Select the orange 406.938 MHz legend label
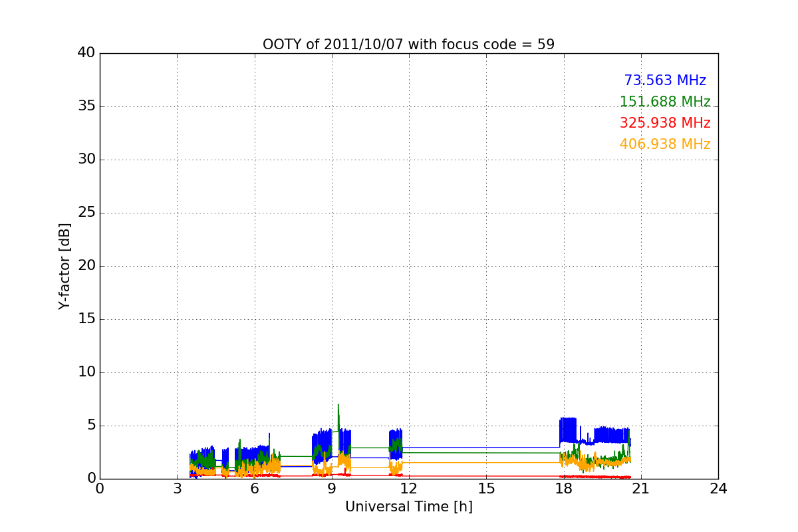 pos(665,144)
